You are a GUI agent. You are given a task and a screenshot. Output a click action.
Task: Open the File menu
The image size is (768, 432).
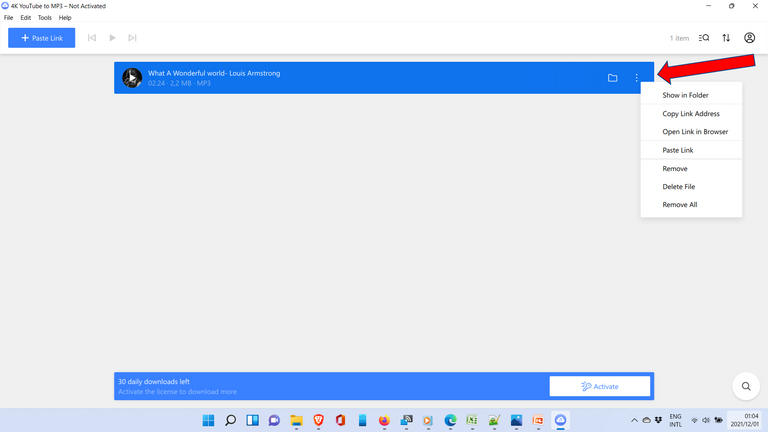point(8,18)
